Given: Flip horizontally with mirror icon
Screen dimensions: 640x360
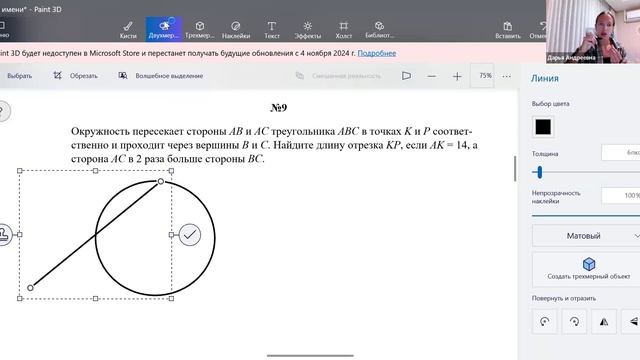Looking at the screenshot, I should click(604, 322).
